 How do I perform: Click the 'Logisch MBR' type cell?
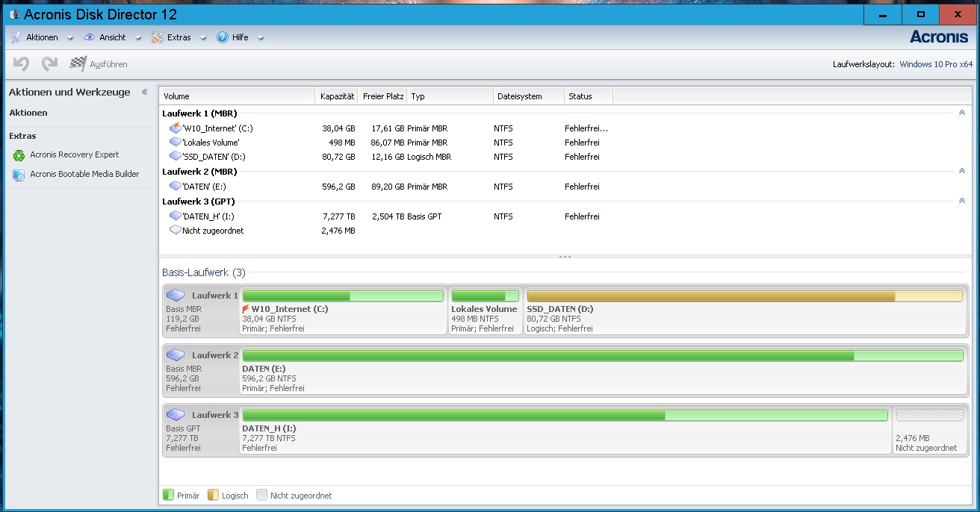tap(429, 157)
